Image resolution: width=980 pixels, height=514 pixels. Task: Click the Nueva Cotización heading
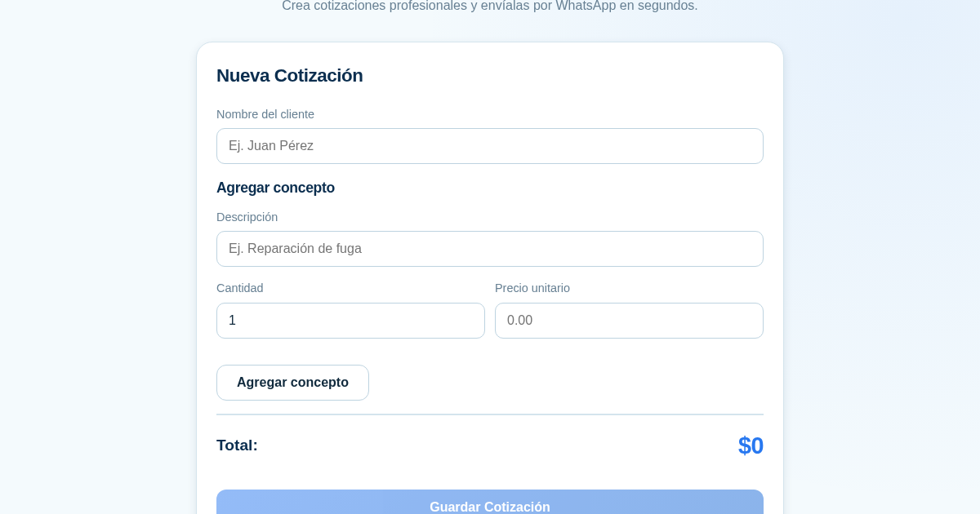coord(290,75)
